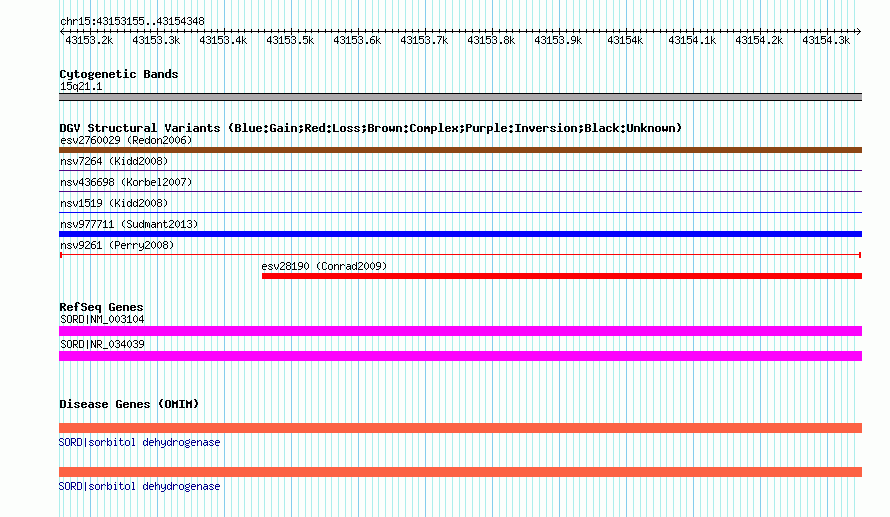Screen dimensions: 890x517
Task: Open the first SORD|sorbitol dehydrogenase link
Action: pyautogui.click(x=139, y=442)
